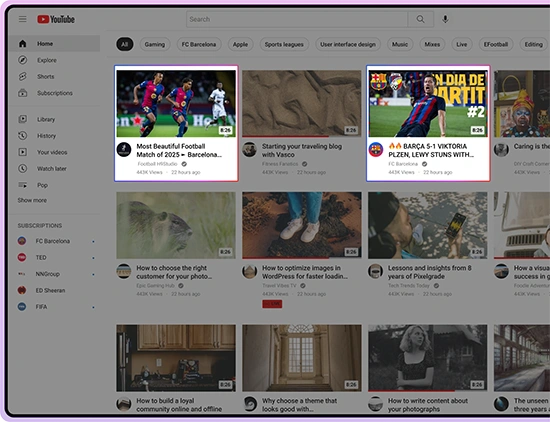Select the All filter chip
This screenshot has width=550, height=422.
tap(125, 44)
